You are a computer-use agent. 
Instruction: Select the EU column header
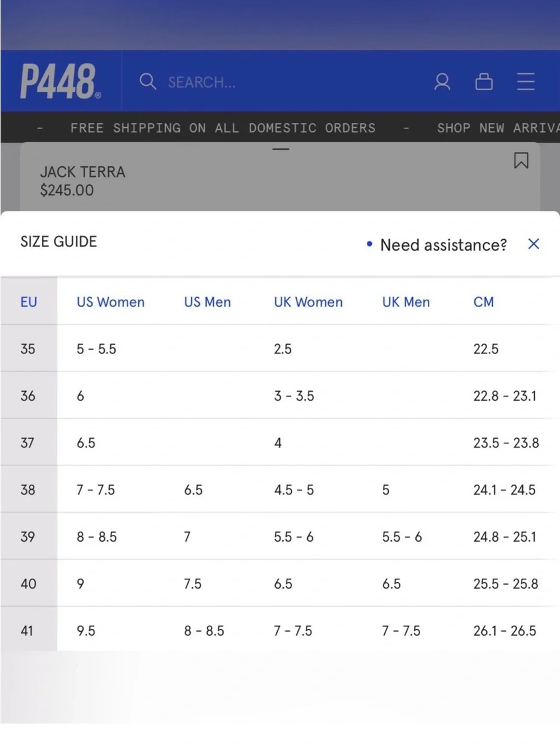coord(29,302)
